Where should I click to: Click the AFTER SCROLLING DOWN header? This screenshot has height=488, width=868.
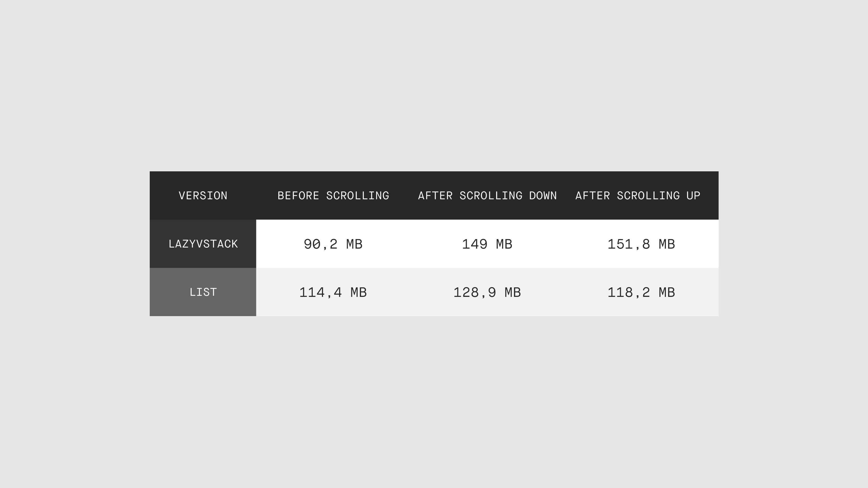point(487,196)
